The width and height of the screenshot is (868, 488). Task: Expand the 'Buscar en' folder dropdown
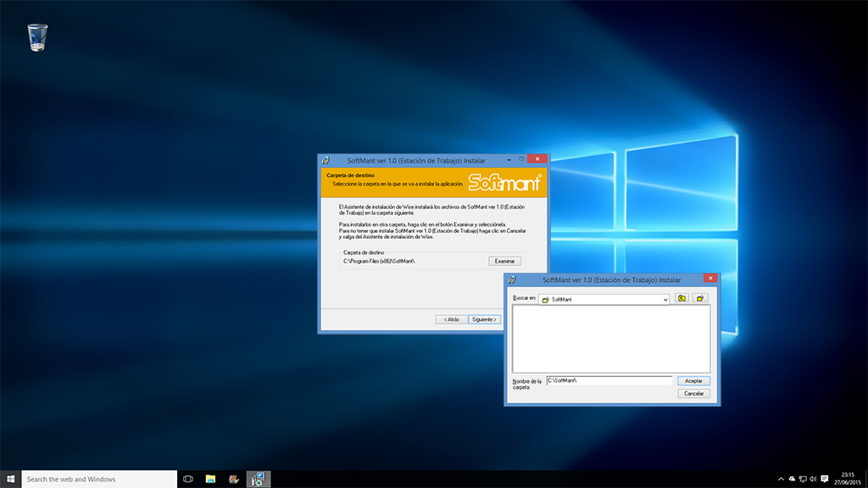[x=665, y=299]
